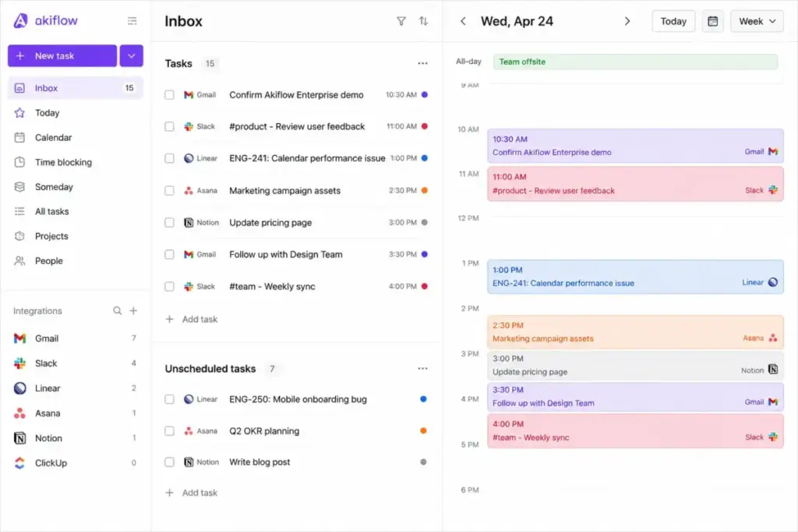Image resolution: width=798 pixels, height=532 pixels.
Task: Open All tasks in the sidebar
Action: click(x=75, y=212)
